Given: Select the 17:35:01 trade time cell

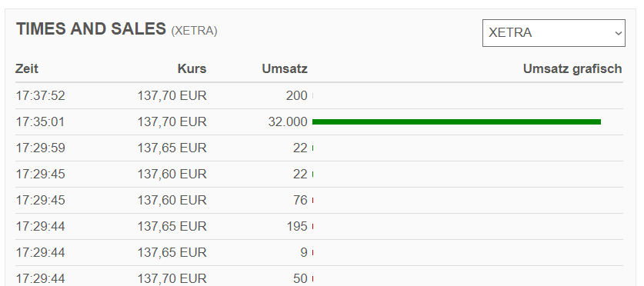Looking at the screenshot, I should [x=40, y=122].
